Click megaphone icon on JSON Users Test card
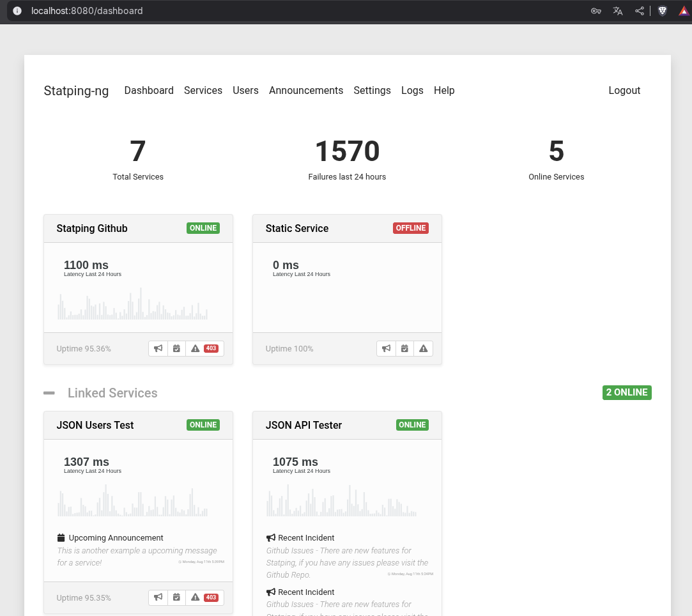Viewport: 692px width, 616px height. [x=158, y=597]
